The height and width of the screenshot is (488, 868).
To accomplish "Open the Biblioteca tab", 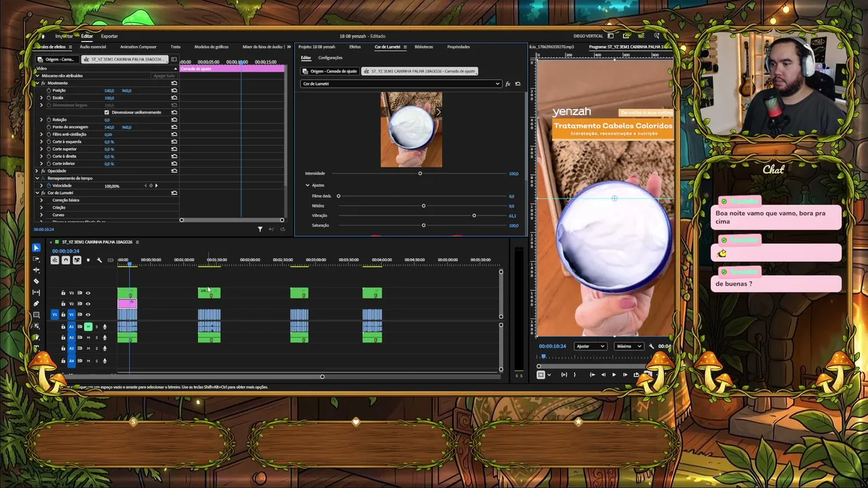I will 424,47.
